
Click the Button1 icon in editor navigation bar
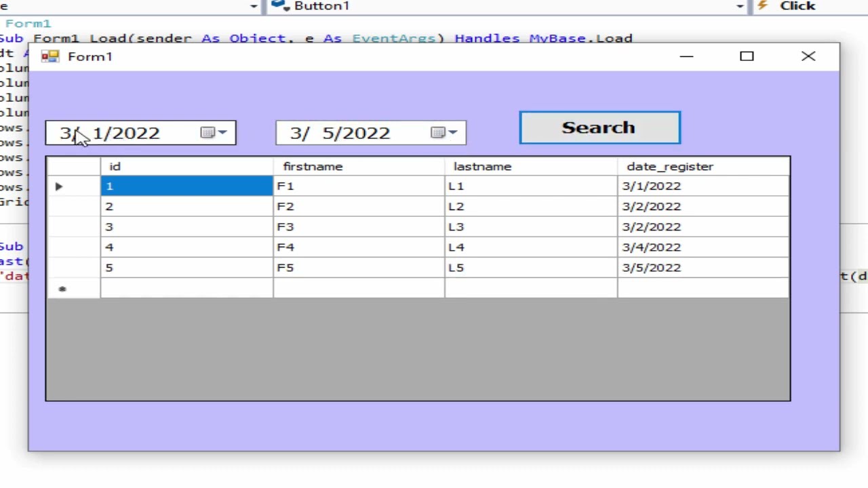[280, 6]
